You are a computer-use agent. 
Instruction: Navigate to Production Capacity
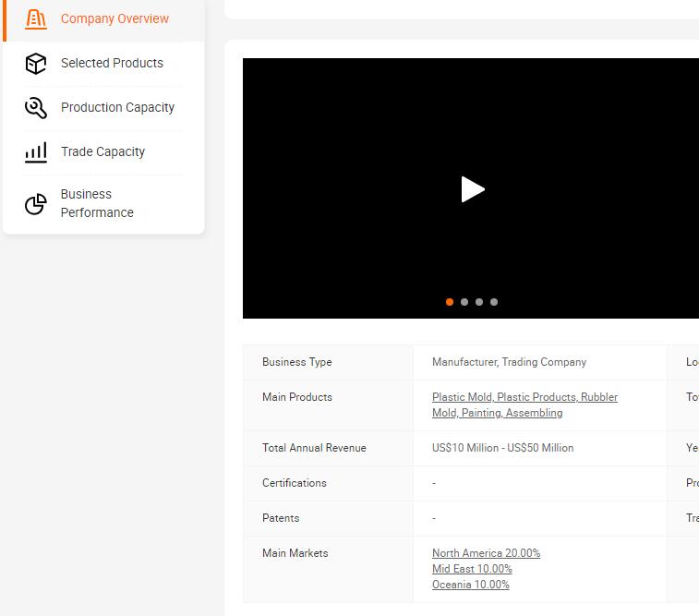click(x=117, y=107)
